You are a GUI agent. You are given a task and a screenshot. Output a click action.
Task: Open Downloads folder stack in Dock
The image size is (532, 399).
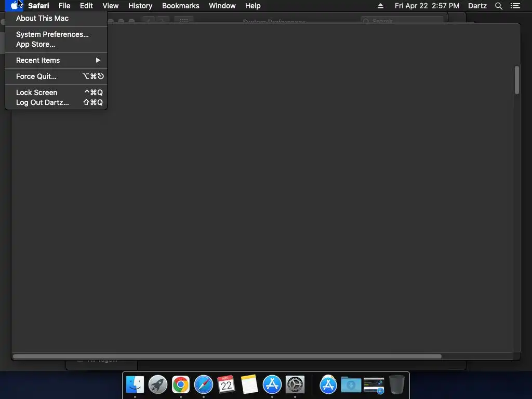351,385
